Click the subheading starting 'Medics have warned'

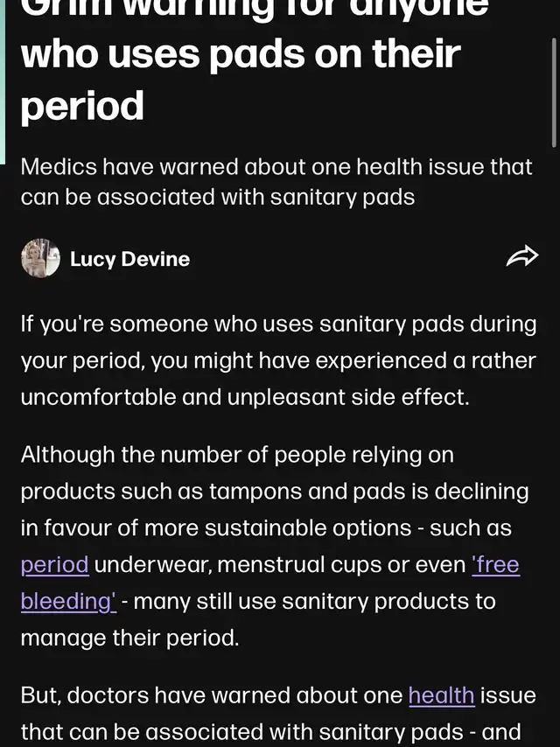coord(276,166)
